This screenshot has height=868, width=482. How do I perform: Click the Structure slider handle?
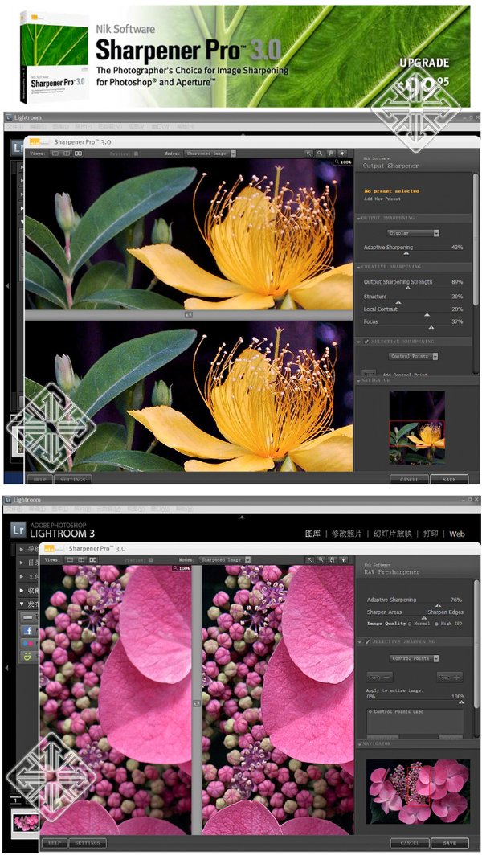[x=398, y=302]
